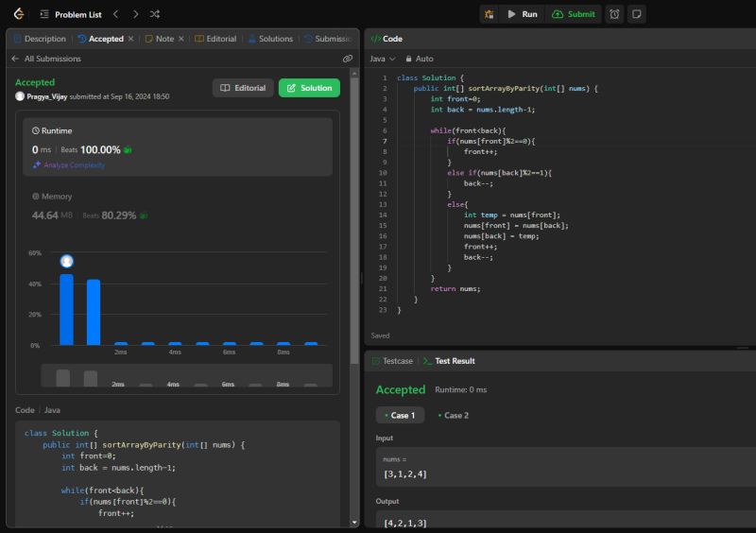The height and width of the screenshot is (533, 756).
Task: Click the 'return nums;' line in editor
Action: click(455, 288)
